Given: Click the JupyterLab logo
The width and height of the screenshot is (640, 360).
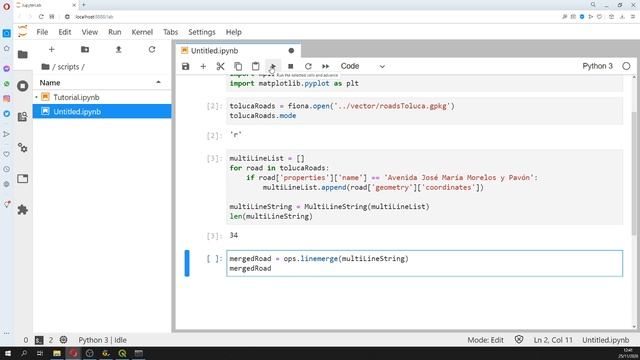Looking at the screenshot, I should (x=23, y=31).
